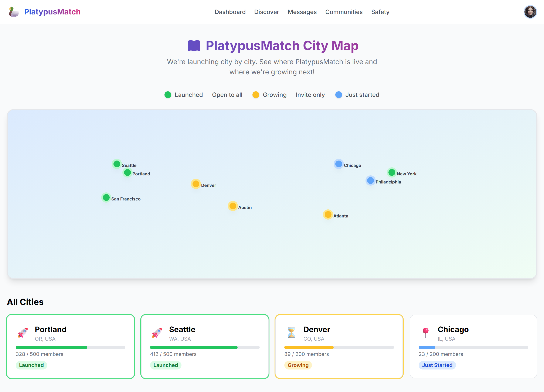
Task: Click the Launched badge on the Portland card
Action: coord(31,365)
